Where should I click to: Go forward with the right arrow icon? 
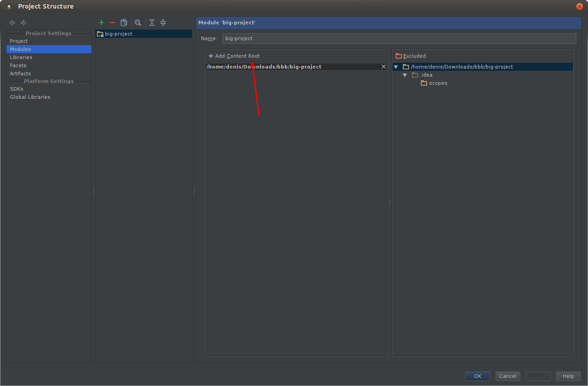[x=23, y=23]
